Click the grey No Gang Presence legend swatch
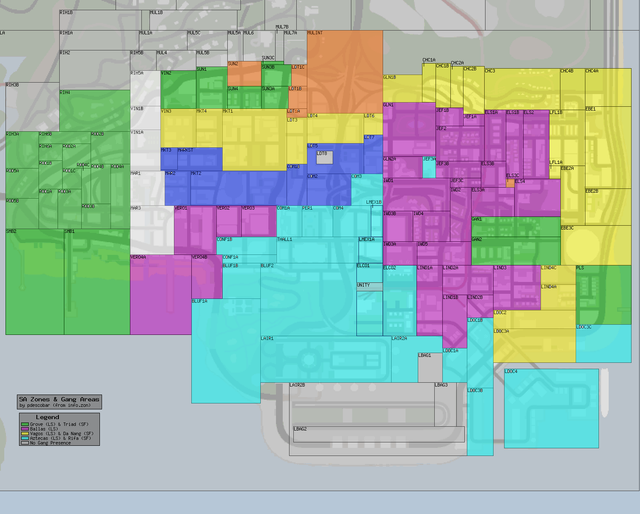The height and width of the screenshot is (514, 640). (x=25, y=443)
